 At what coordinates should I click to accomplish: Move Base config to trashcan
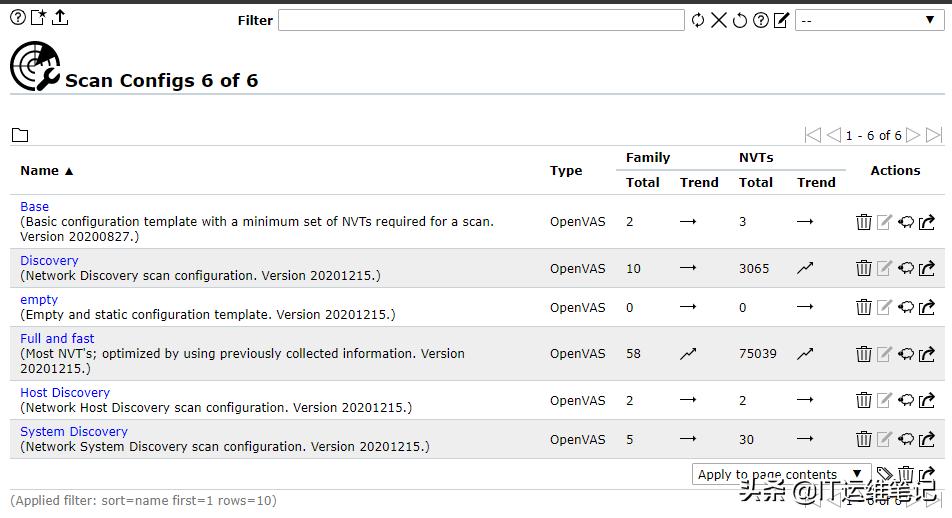(x=864, y=222)
